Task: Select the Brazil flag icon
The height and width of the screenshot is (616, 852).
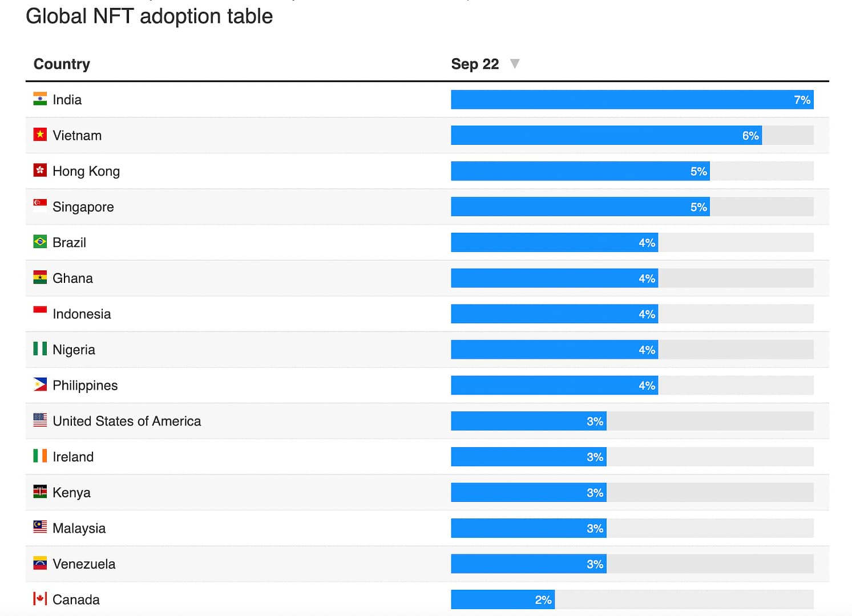Action: 40,242
